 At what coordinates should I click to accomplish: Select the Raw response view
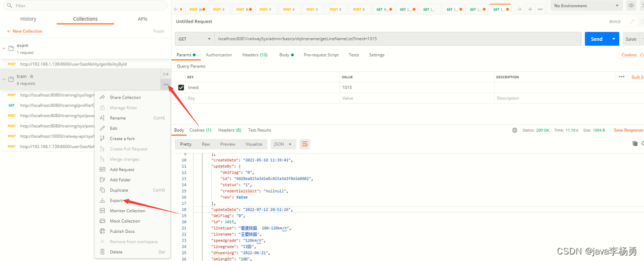[x=206, y=144]
